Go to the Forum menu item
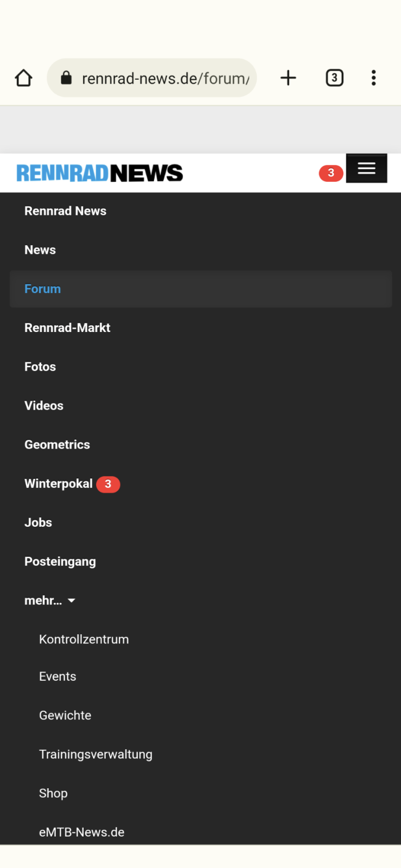This screenshot has width=401, height=868. click(43, 289)
